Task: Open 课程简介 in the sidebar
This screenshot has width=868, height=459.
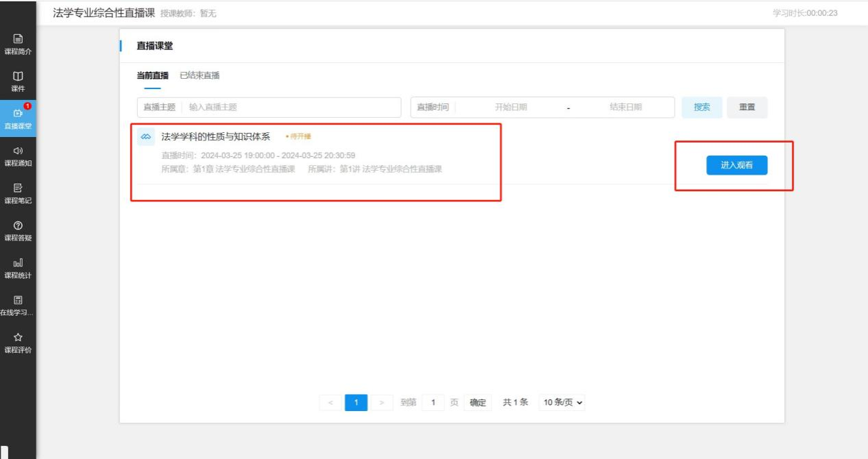Action: coord(18,39)
